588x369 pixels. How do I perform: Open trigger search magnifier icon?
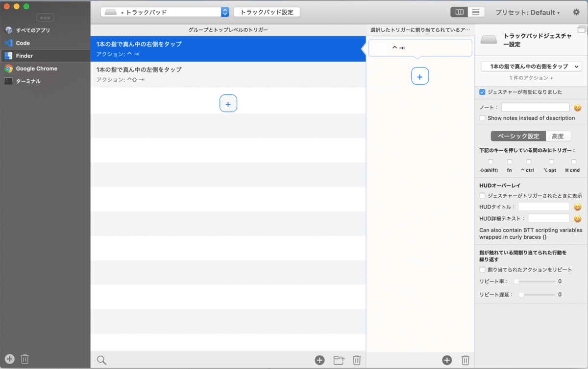pyautogui.click(x=101, y=360)
